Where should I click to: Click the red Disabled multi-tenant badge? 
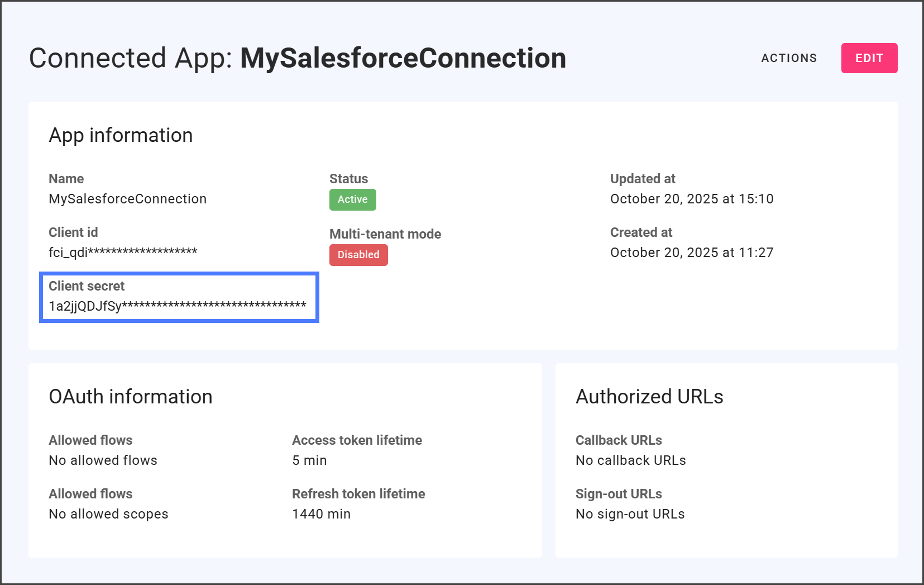[x=358, y=255]
